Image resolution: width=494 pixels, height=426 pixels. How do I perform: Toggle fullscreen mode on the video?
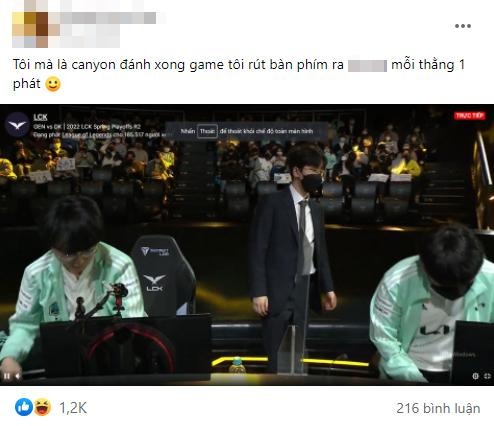487,376
